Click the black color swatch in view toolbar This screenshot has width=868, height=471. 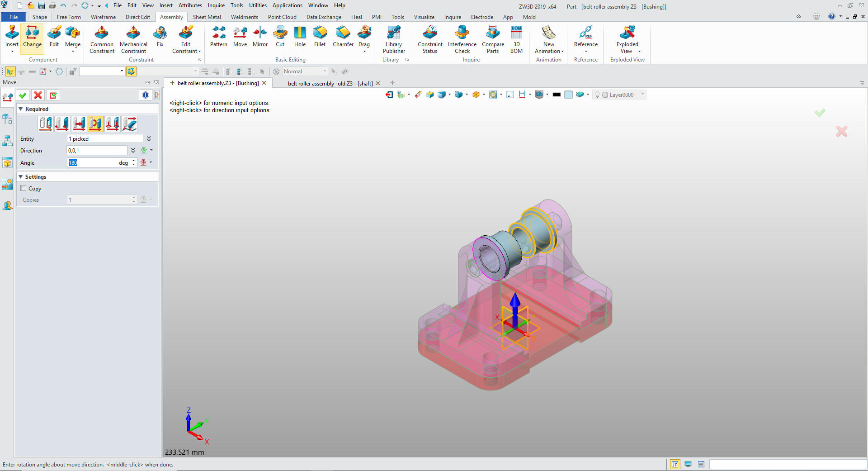pyautogui.click(x=557, y=95)
